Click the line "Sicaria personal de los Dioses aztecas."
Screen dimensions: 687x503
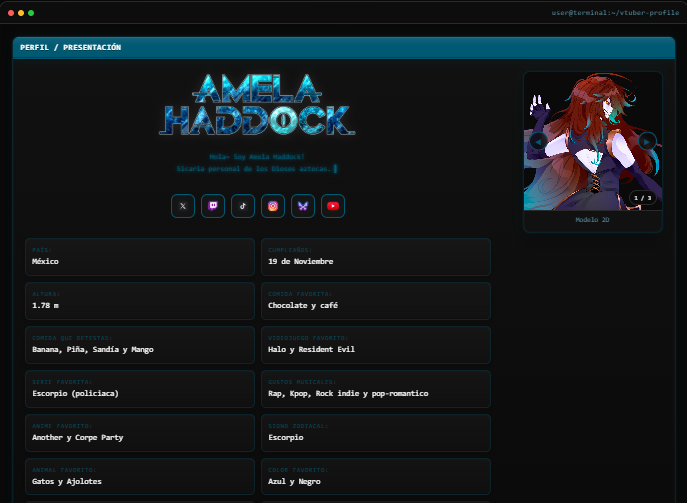coord(254,168)
